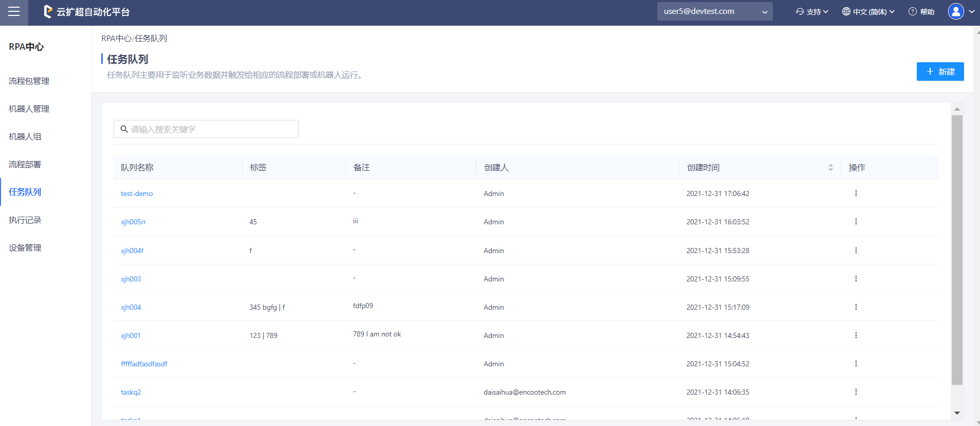Viewport: 980px width, 426px height.
Task: Open the xjh004 queue link
Action: [131, 307]
